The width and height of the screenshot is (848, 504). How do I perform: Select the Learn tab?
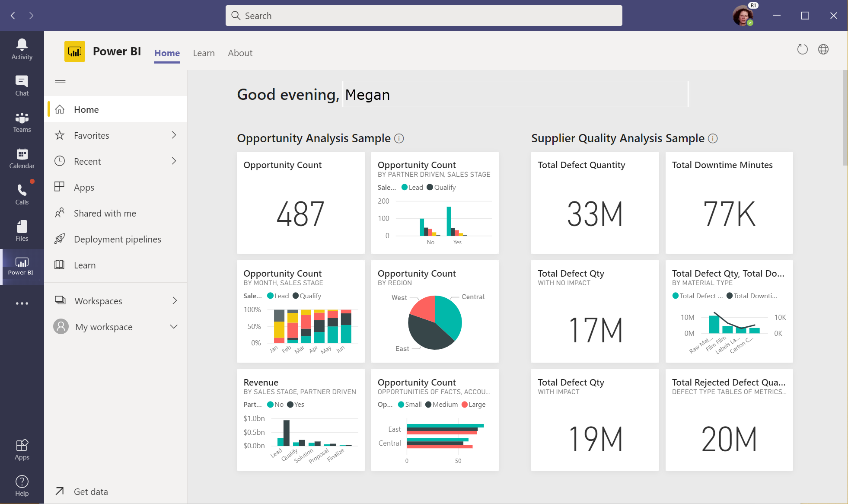203,52
